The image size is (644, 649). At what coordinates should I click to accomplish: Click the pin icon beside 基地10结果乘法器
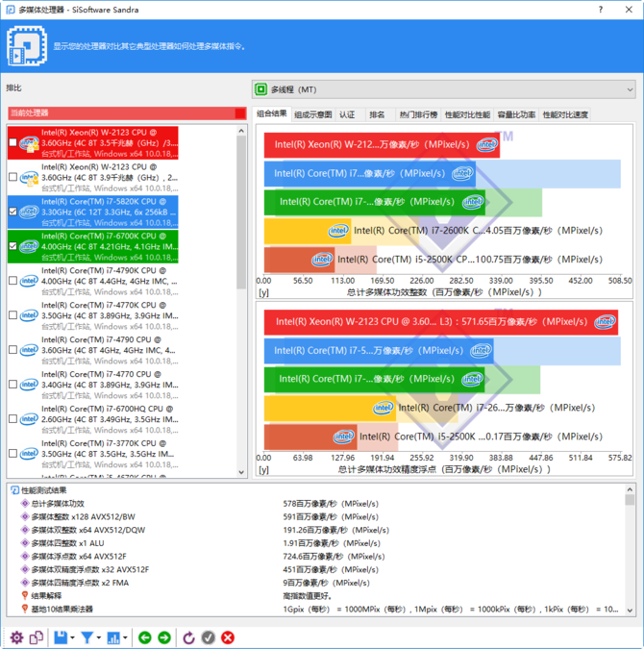click(25, 609)
